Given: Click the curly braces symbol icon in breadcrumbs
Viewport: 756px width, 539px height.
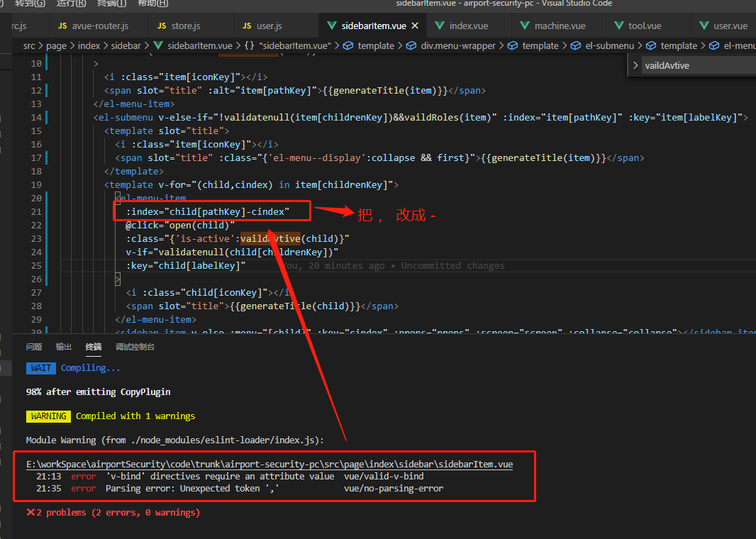Looking at the screenshot, I should pos(249,45).
